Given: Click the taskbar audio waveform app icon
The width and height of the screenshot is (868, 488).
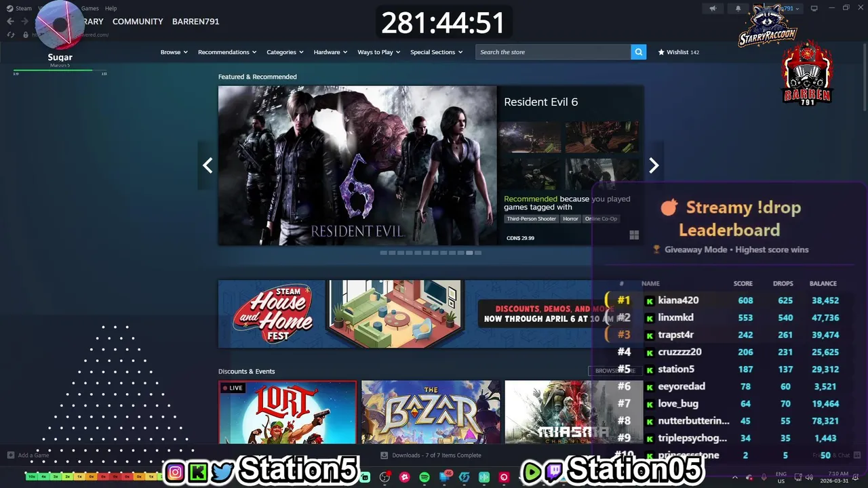Looking at the screenshot, I should coord(484,477).
